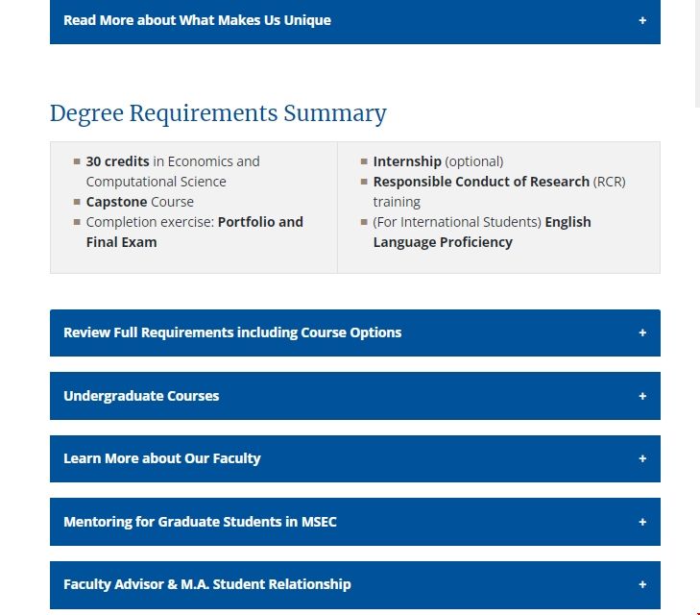This screenshot has width=700, height=615.
Task: Click plus icon beside Review Full Requirements
Action: pyautogui.click(x=642, y=332)
